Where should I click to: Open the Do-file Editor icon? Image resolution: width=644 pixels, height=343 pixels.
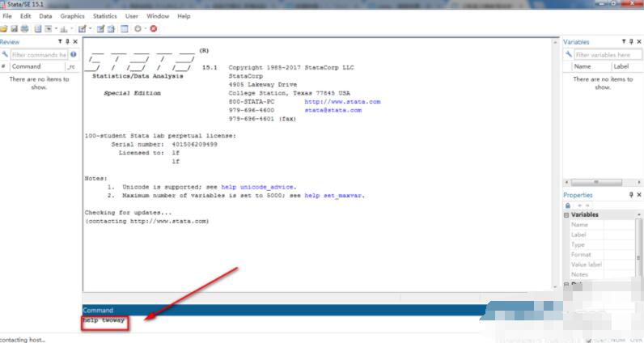(83, 29)
